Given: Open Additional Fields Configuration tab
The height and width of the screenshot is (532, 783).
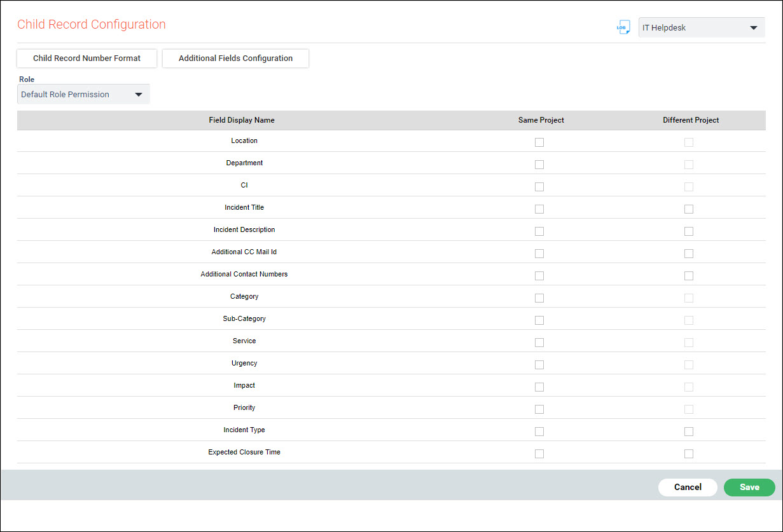Looking at the screenshot, I should 235,58.
